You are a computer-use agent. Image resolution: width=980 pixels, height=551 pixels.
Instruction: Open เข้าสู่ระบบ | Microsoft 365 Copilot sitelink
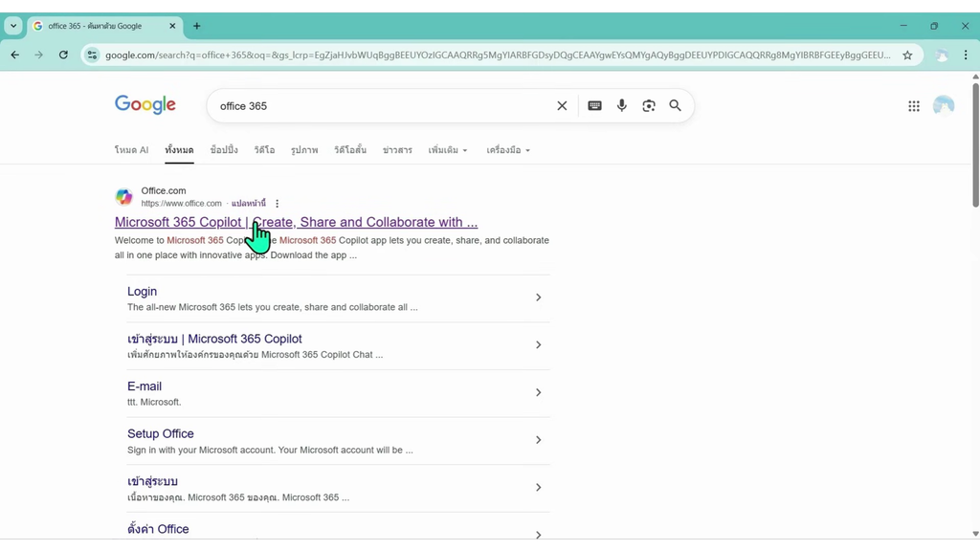(x=214, y=339)
